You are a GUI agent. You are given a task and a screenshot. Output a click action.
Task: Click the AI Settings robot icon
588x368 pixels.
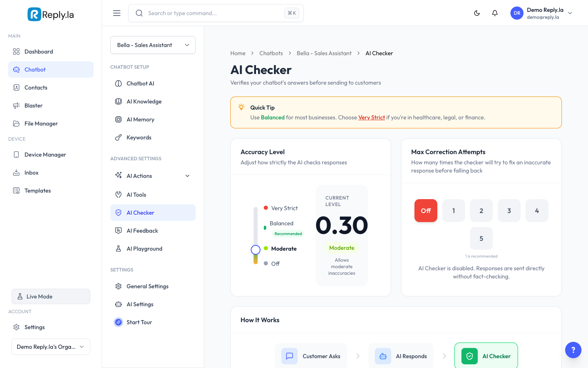118,304
